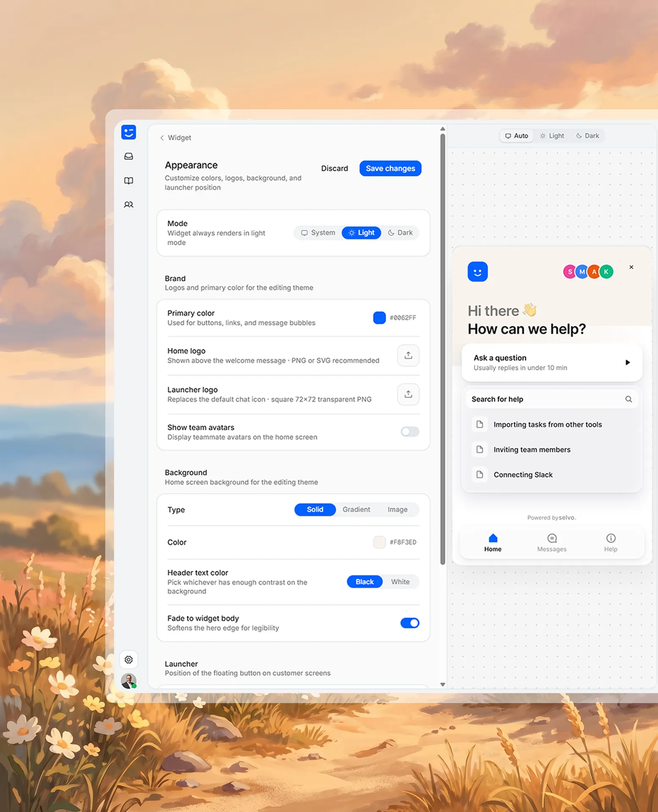Click Save changes button
The height and width of the screenshot is (812, 658).
[390, 168]
